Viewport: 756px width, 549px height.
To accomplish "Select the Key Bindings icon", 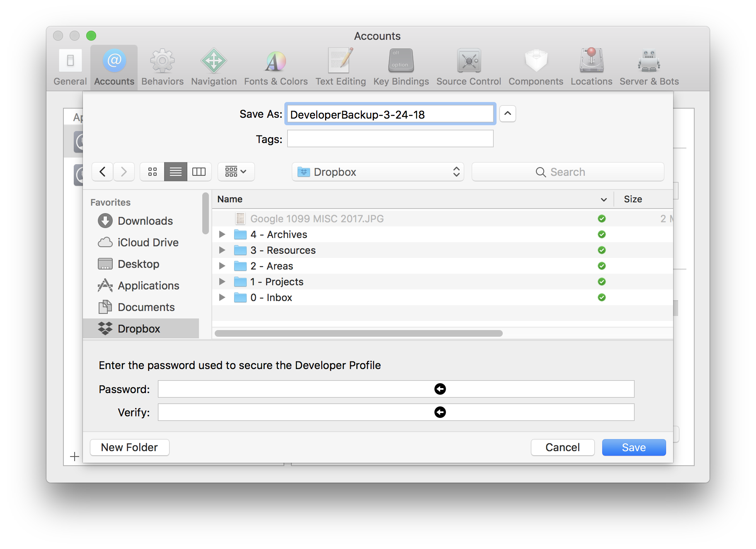I will tap(400, 66).
